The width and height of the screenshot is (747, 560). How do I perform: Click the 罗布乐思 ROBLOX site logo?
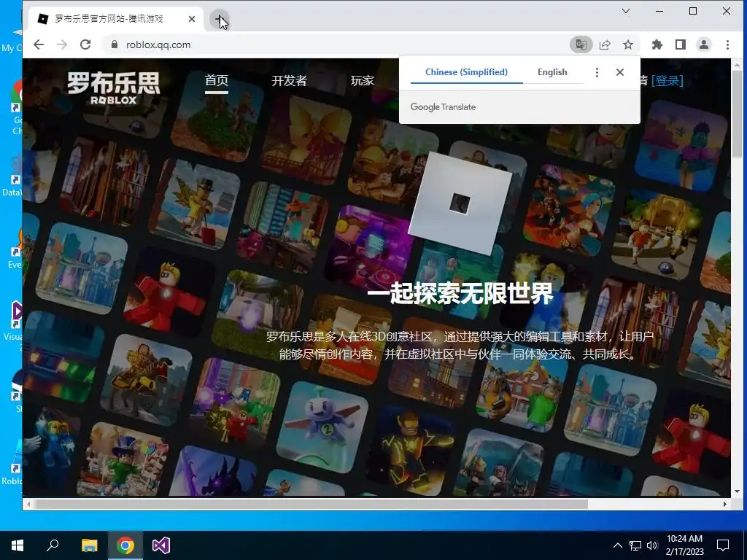click(113, 88)
